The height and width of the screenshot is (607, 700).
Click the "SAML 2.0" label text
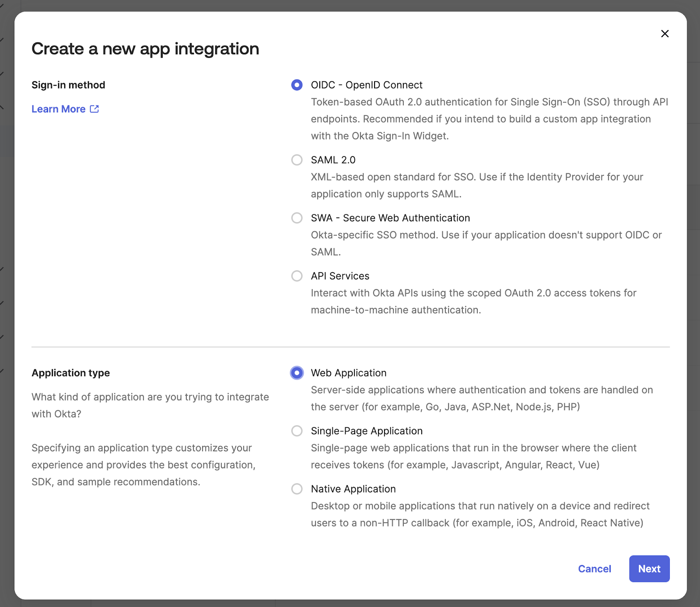(333, 160)
